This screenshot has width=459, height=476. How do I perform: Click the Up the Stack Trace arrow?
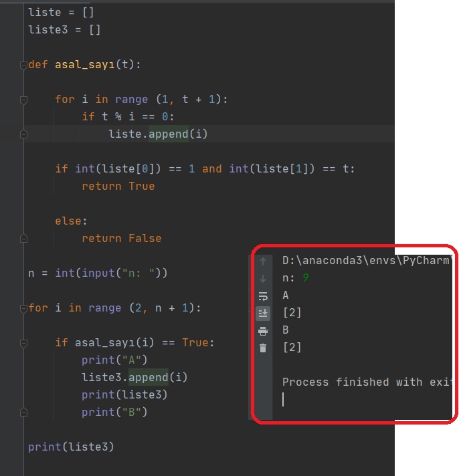[x=263, y=261]
